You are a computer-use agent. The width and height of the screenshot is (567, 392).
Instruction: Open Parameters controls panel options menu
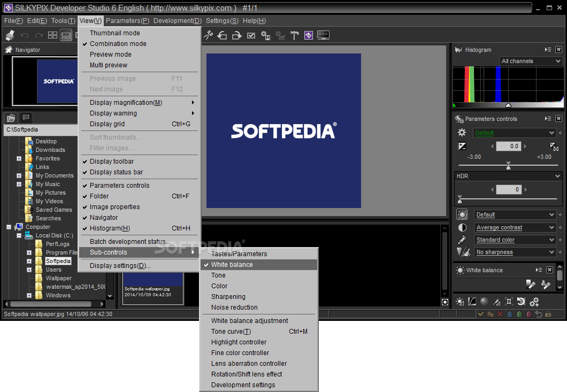(x=548, y=119)
